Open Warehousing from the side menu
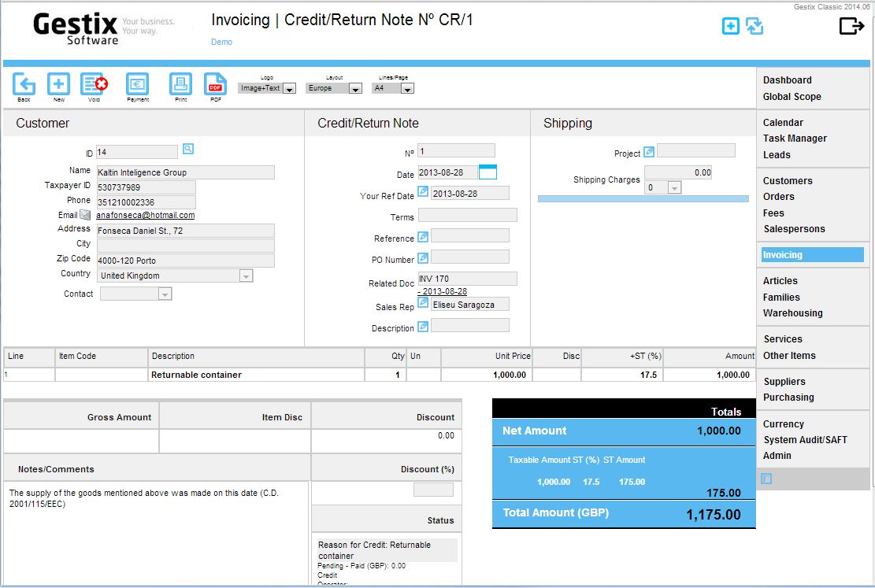Screen dimensions: 875x588 click(792, 313)
